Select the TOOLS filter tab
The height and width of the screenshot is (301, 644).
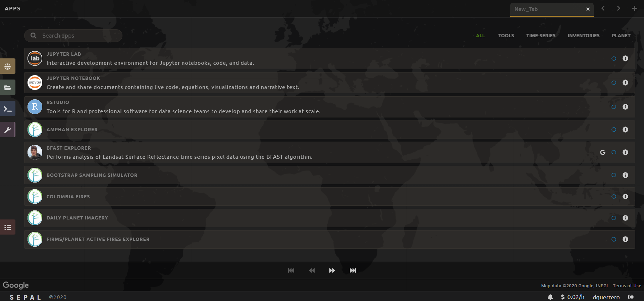pos(506,36)
